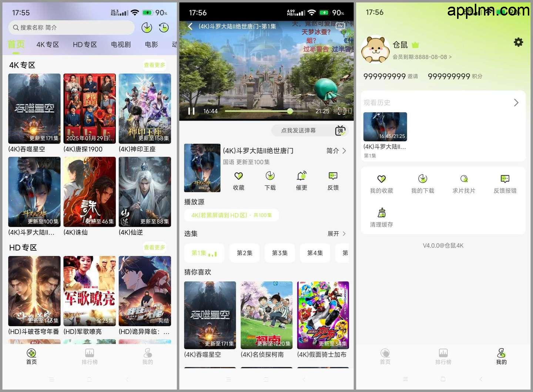This screenshot has height=392, width=533.
Task: Tap 首页 icon in right screen's bottom bar
Action: (x=385, y=353)
